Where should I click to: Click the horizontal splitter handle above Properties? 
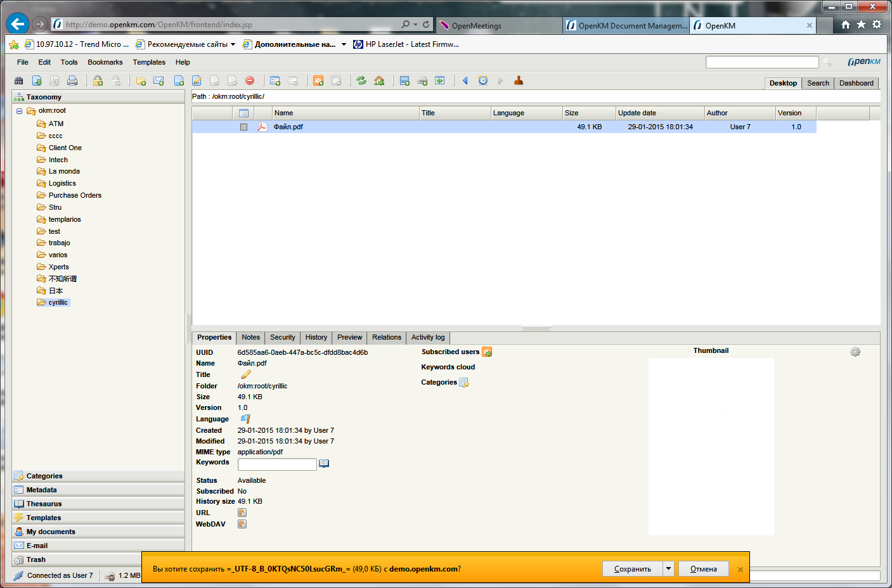(536, 328)
